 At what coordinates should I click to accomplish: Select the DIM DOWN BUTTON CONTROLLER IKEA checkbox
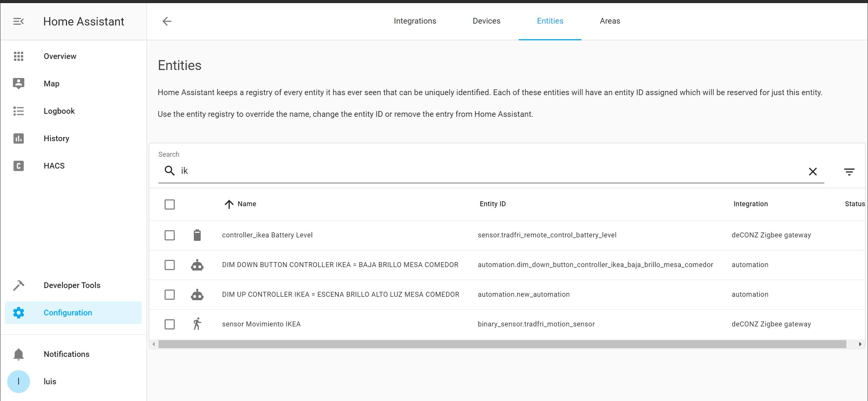tap(170, 265)
